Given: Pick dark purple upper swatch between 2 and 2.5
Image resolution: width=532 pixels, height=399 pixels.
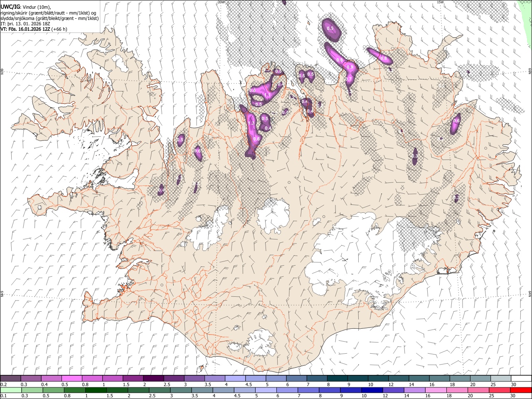Looking at the screenshot, I should coord(153,379).
